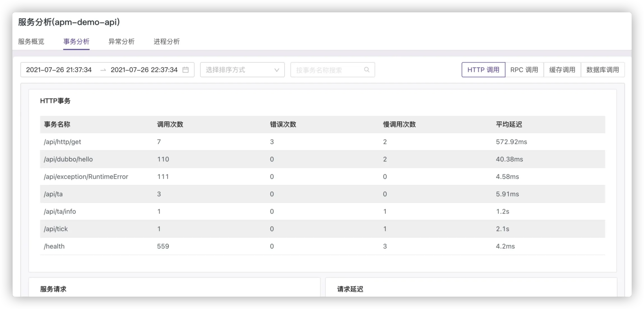Select the 数据库调用 option
644x309 pixels.
tap(602, 70)
